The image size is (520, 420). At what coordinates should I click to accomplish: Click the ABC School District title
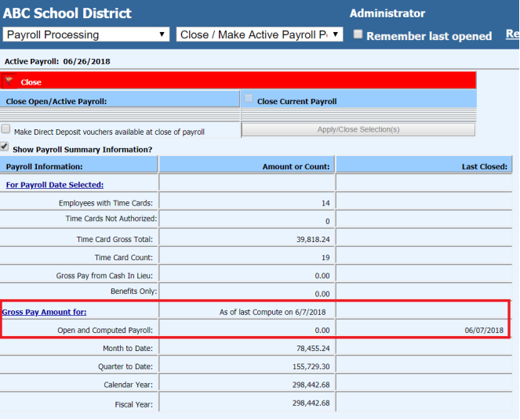point(67,13)
